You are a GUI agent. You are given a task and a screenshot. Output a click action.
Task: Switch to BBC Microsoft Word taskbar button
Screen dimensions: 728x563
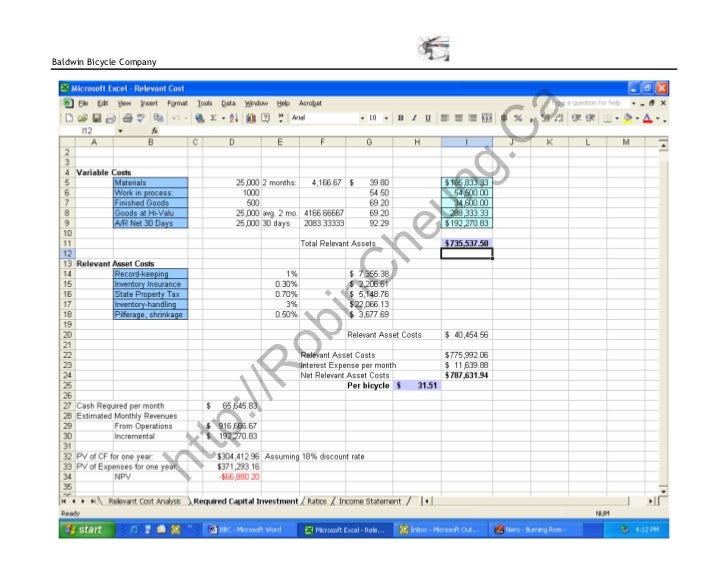[x=248, y=530]
